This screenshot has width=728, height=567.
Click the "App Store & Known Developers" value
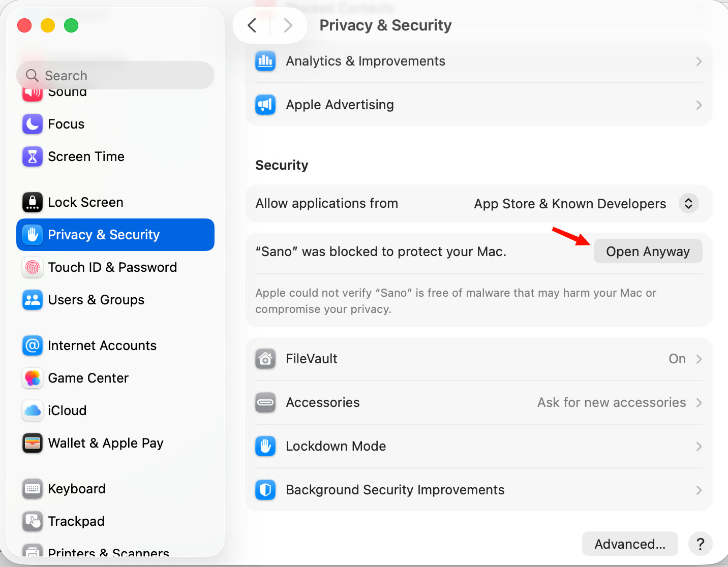pos(570,204)
